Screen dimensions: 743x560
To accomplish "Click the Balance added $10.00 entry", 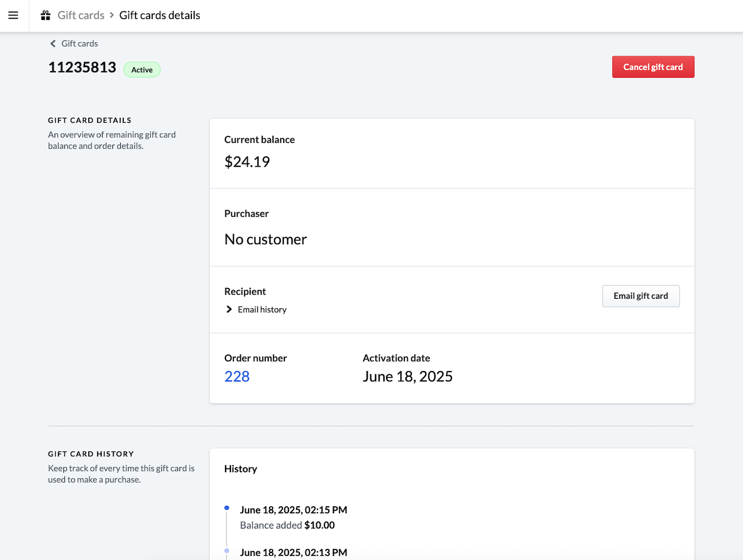I will tap(287, 525).
